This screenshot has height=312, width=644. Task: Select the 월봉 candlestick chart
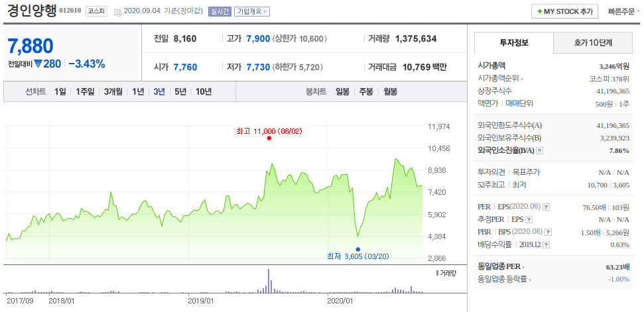click(x=390, y=91)
